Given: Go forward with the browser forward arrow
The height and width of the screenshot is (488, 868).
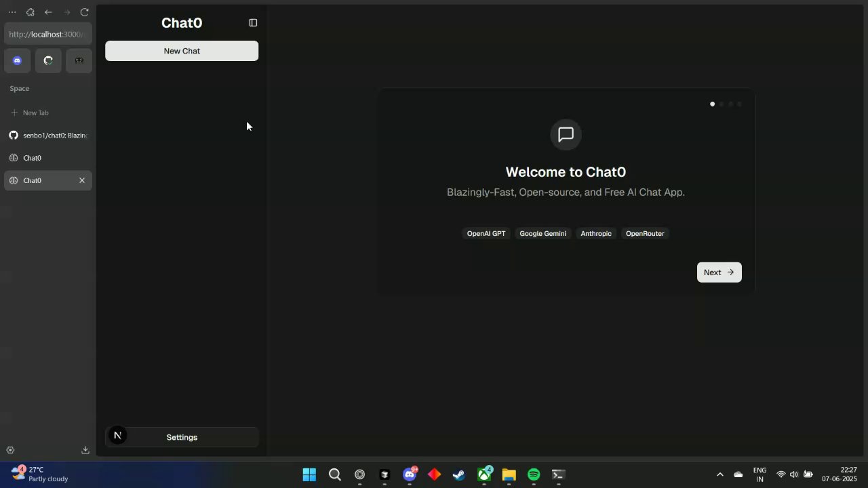Looking at the screenshot, I should coord(66,12).
